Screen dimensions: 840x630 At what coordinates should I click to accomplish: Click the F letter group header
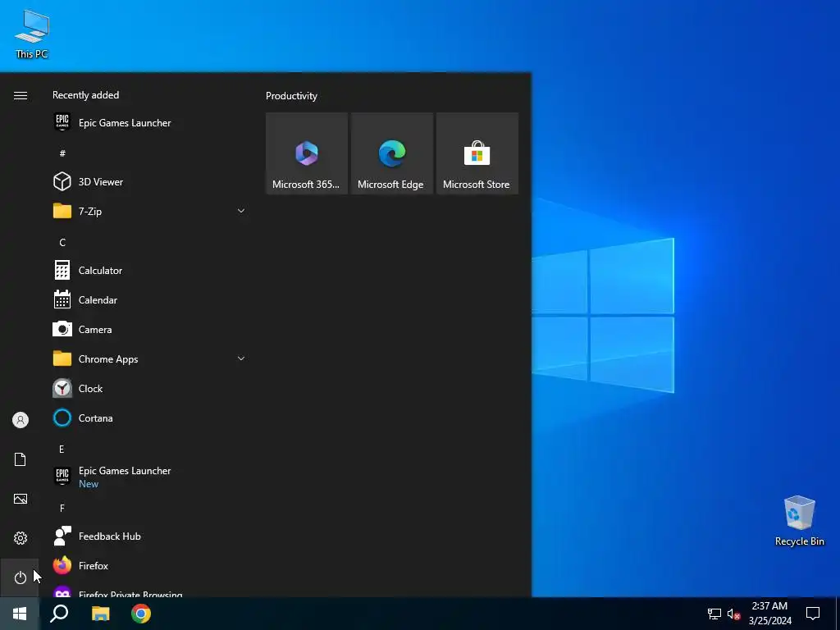click(x=62, y=508)
